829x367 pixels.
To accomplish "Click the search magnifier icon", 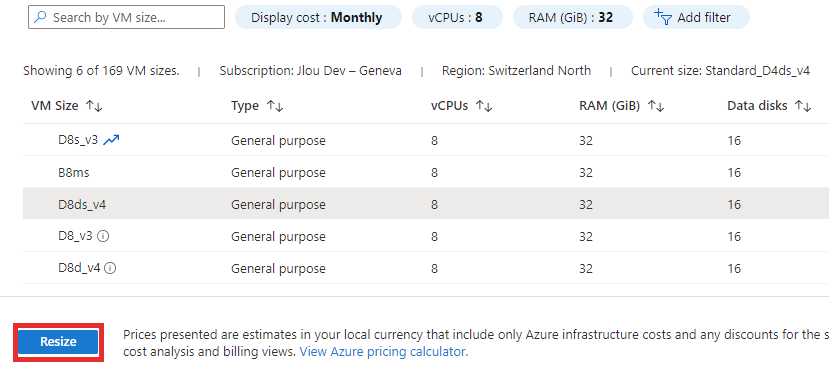I will click(40, 17).
